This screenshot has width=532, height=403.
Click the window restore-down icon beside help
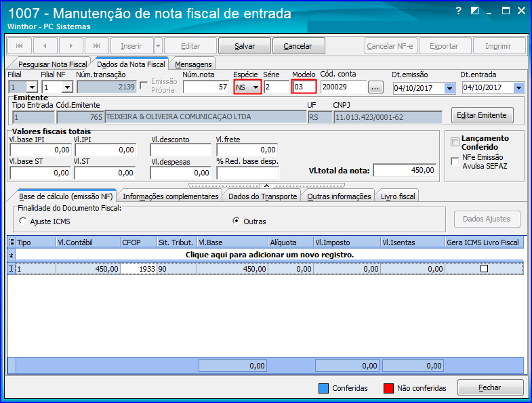click(x=474, y=11)
